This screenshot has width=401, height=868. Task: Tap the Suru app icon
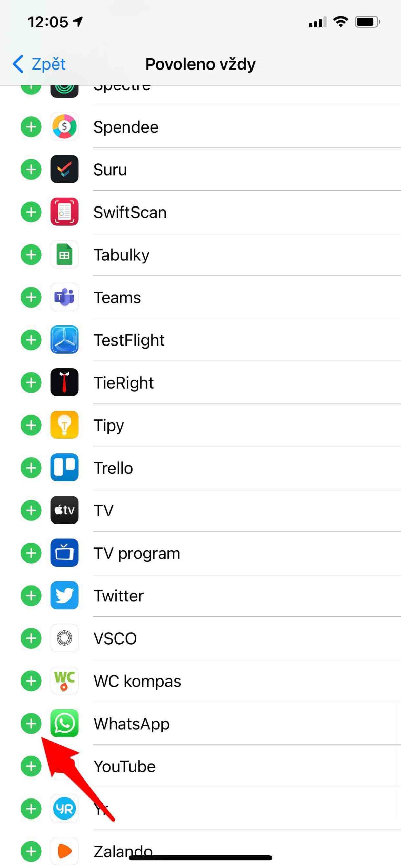pos(64,169)
